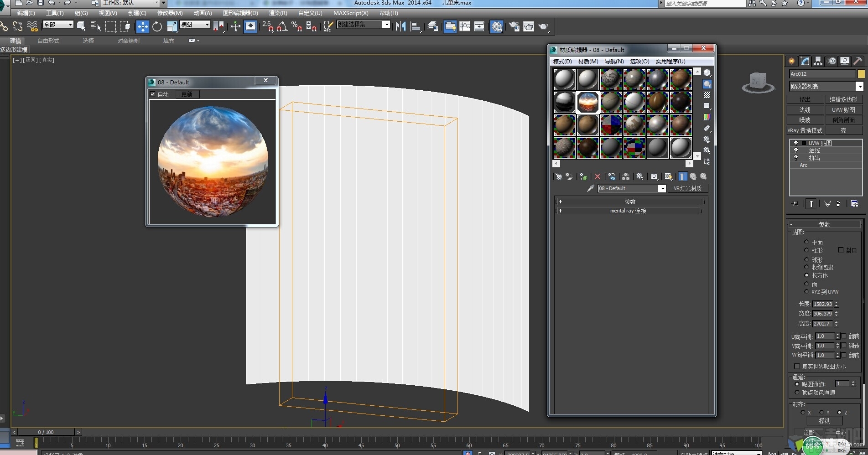Viewport: 868px width, 455px height.
Task: Pick material from object with eyedropper
Action: click(590, 188)
